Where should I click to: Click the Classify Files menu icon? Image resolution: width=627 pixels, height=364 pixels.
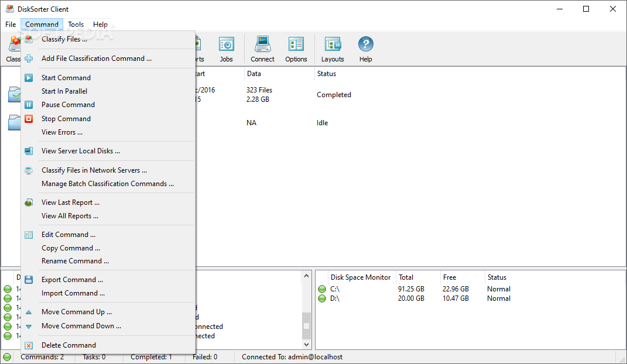pos(29,39)
